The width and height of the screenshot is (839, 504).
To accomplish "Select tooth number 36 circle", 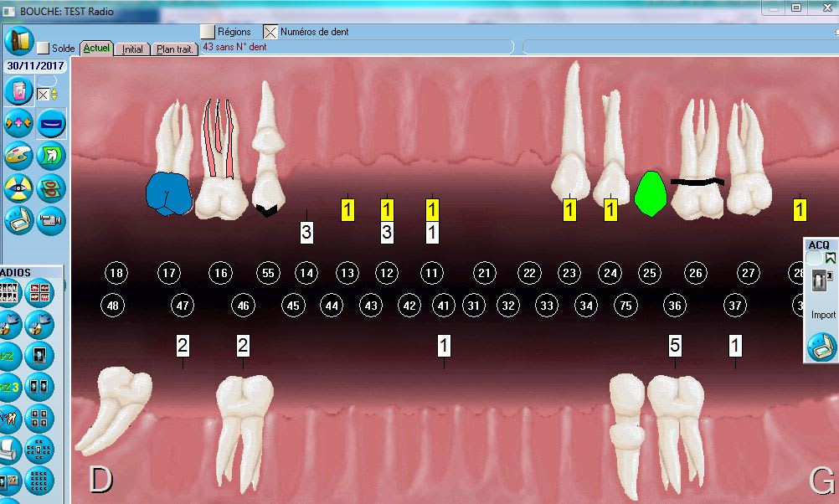I will tap(675, 306).
